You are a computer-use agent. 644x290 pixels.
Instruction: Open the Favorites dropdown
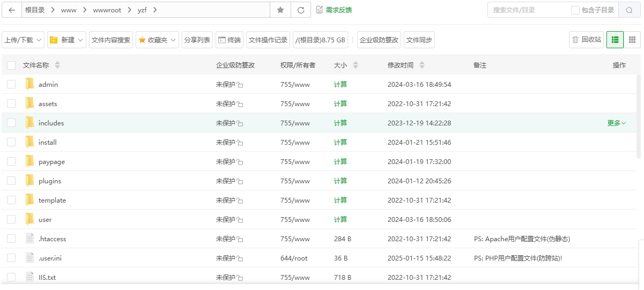click(x=157, y=40)
